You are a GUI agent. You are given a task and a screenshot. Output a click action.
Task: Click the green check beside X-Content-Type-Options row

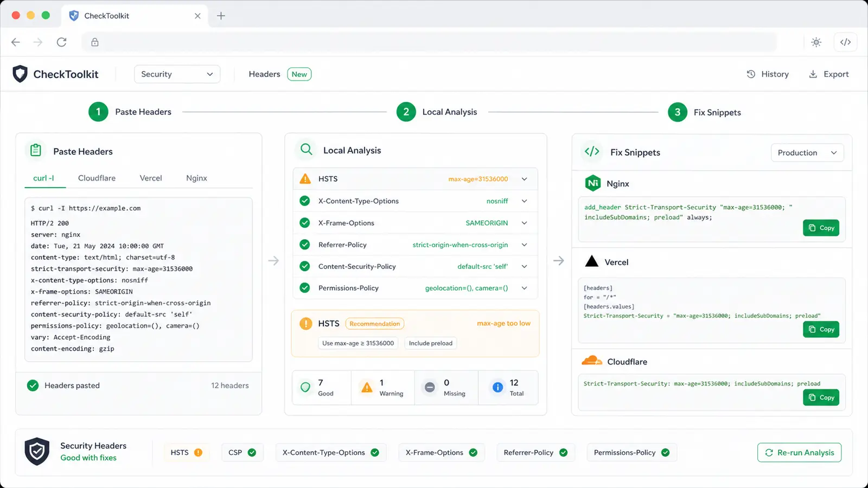point(305,201)
